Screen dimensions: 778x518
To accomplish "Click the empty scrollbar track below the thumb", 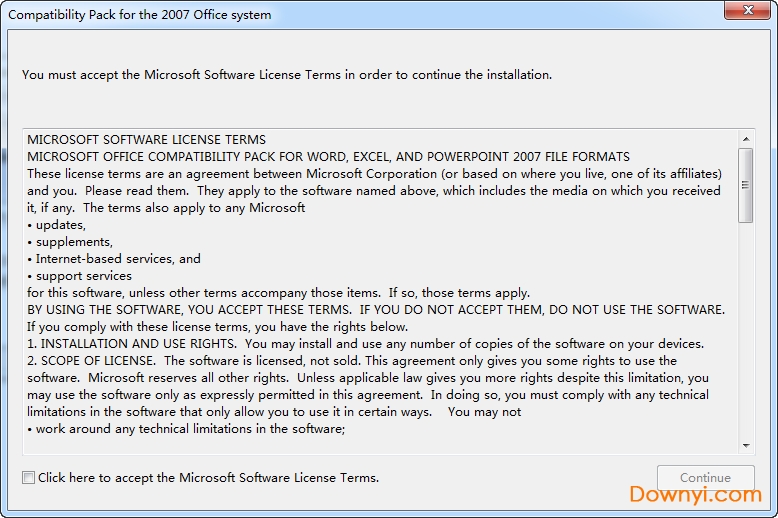I will (746, 330).
